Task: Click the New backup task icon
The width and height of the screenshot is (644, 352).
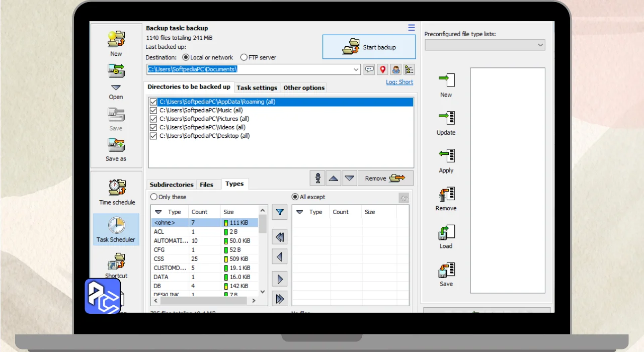Action: click(x=116, y=39)
